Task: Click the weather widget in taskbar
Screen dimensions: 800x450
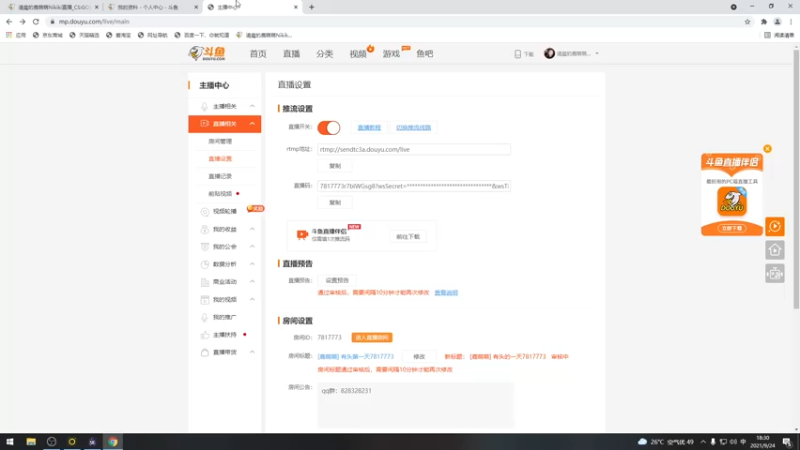Action: pos(665,442)
